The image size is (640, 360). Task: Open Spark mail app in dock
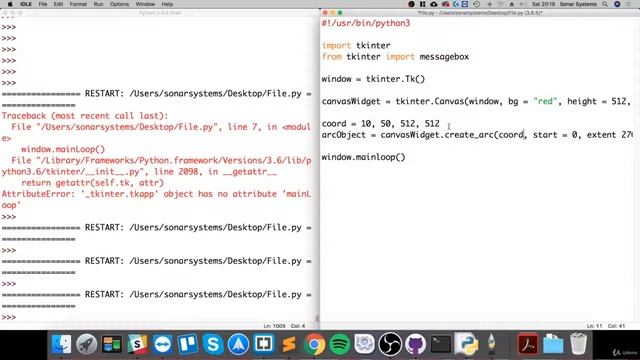click(238, 344)
